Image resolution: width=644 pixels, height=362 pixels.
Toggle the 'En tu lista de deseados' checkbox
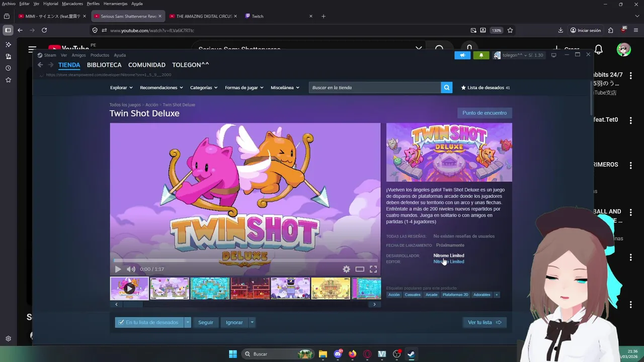[x=121, y=322]
